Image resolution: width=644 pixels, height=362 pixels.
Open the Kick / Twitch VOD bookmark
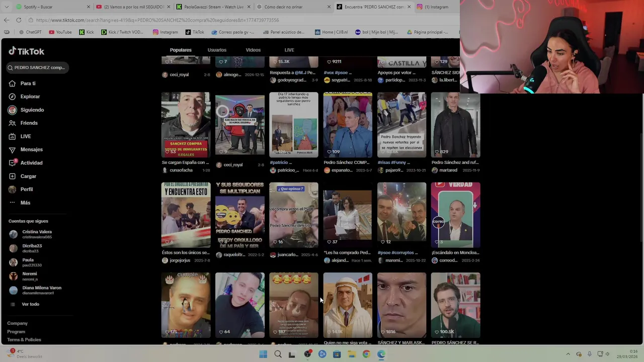pos(122,32)
